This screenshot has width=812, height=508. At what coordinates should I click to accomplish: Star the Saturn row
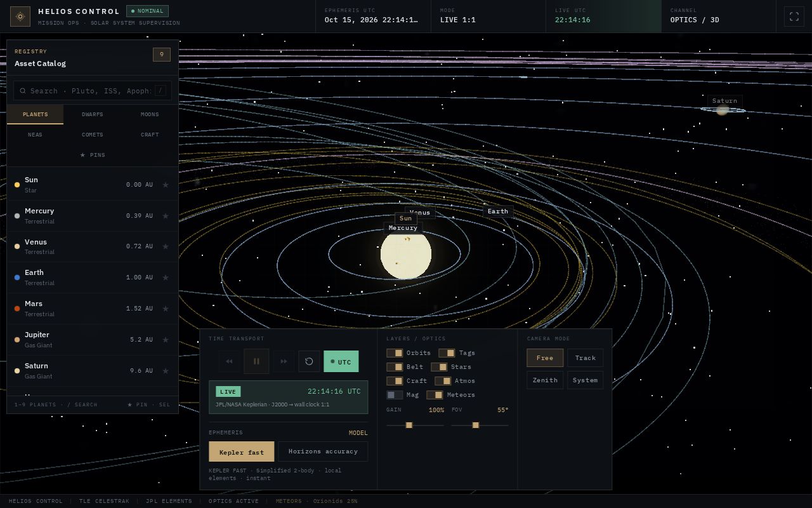[x=166, y=371]
